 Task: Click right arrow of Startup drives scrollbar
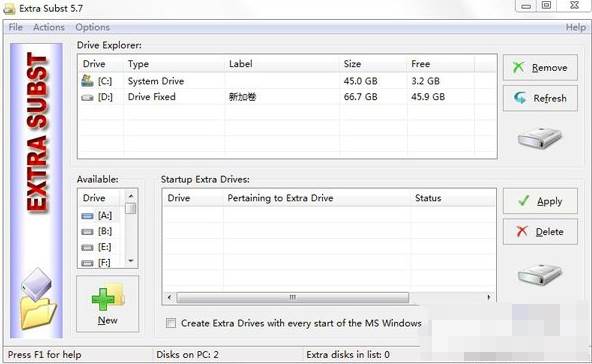tap(489, 298)
